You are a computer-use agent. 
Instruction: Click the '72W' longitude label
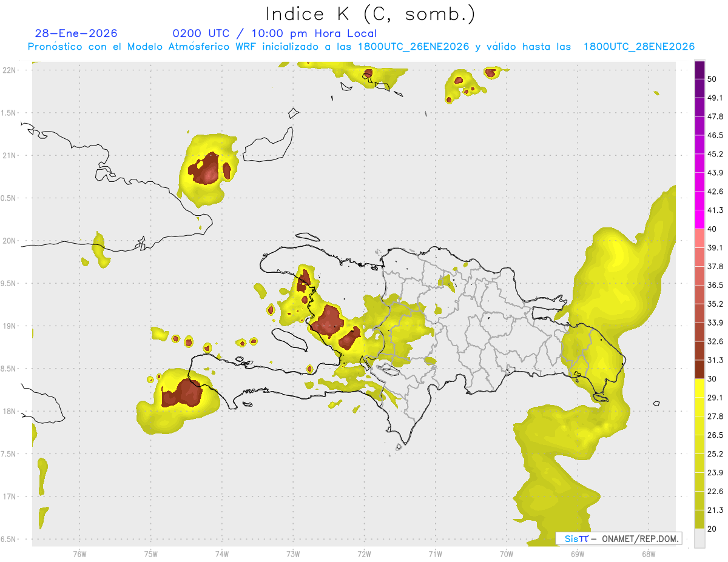coord(364,554)
